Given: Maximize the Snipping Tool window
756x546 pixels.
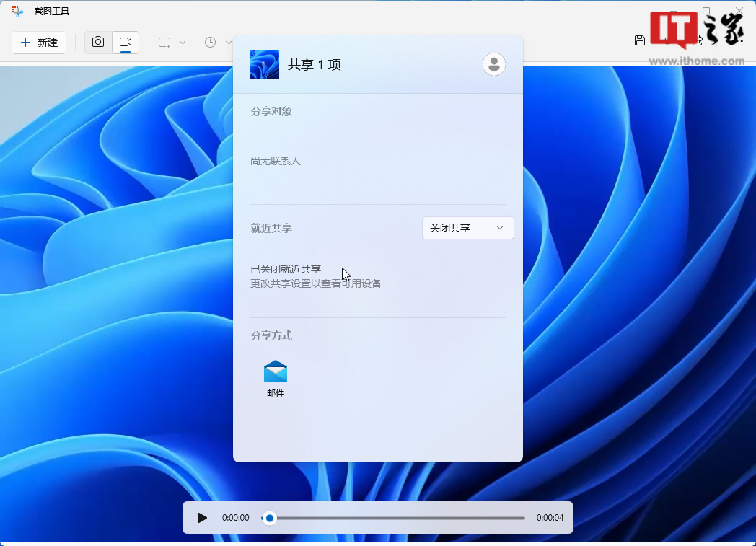Looking at the screenshot, I should [x=706, y=11].
